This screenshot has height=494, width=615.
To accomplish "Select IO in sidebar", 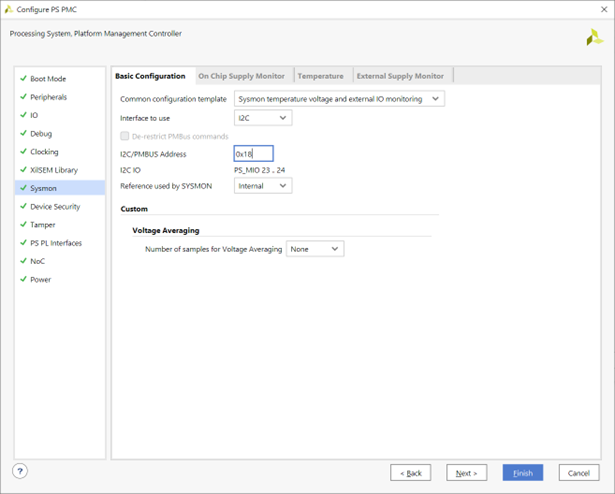I will pyautogui.click(x=60, y=115).
